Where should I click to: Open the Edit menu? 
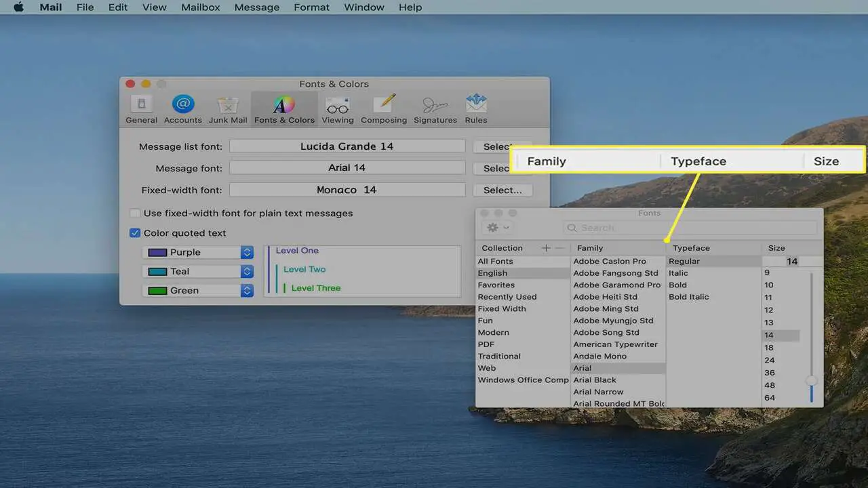tap(118, 7)
